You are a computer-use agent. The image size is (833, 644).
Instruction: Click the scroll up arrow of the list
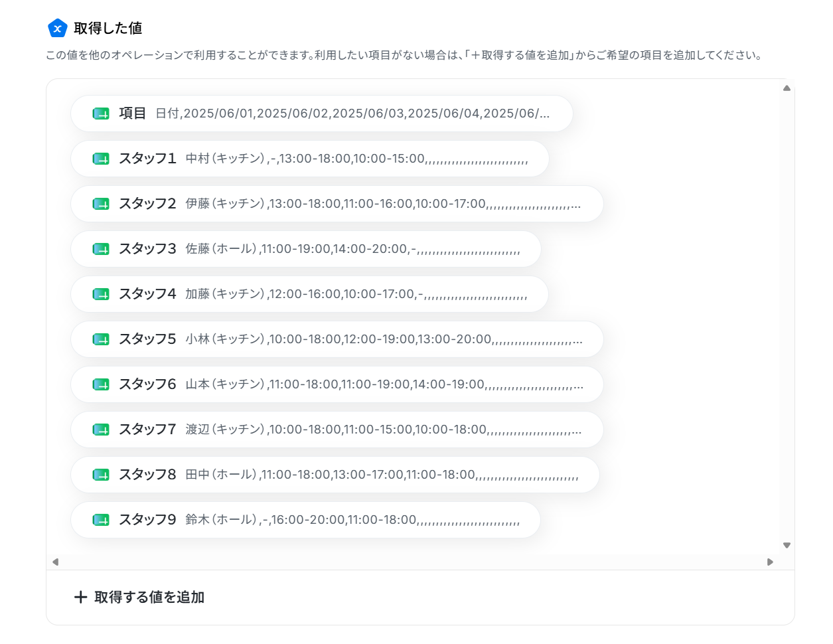[x=787, y=88]
